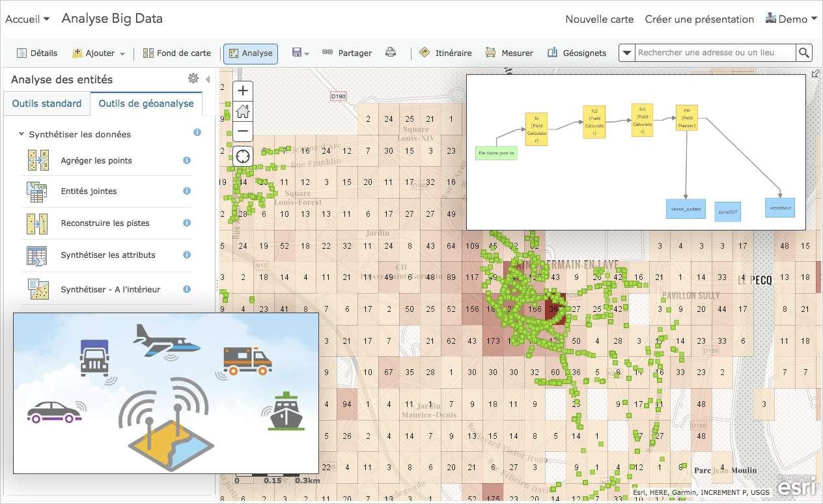Zoom out on the map
This screenshot has height=504, width=823.
click(x=243, y=131)
